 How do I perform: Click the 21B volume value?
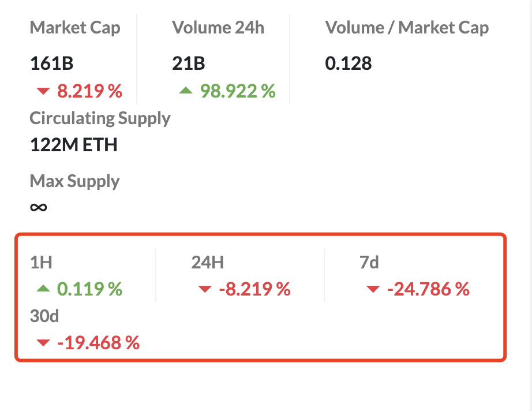(189, 63)
